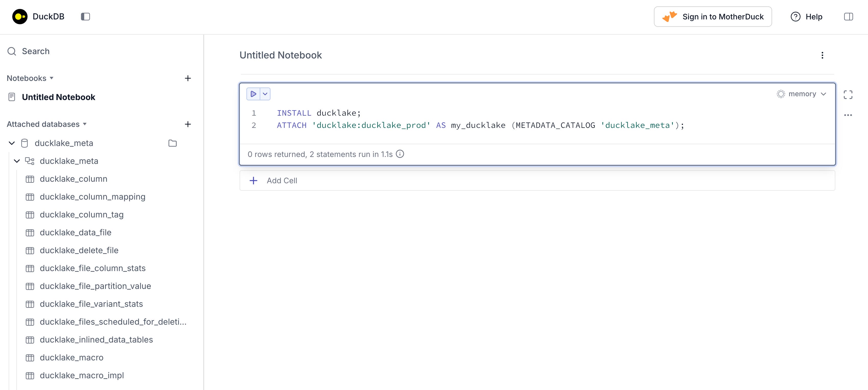This screenshot has height=390, width=868.
Task: Open the Help menu
Action: (806, 17)
